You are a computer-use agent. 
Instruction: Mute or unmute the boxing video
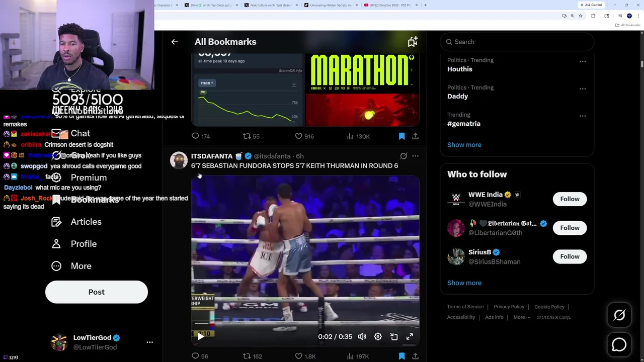click(362, 337)
